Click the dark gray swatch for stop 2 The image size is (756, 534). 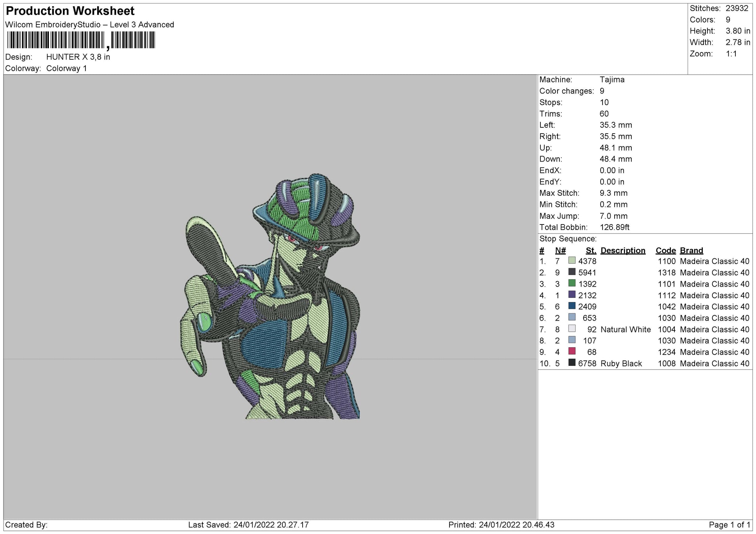click(x=572, y=271)
